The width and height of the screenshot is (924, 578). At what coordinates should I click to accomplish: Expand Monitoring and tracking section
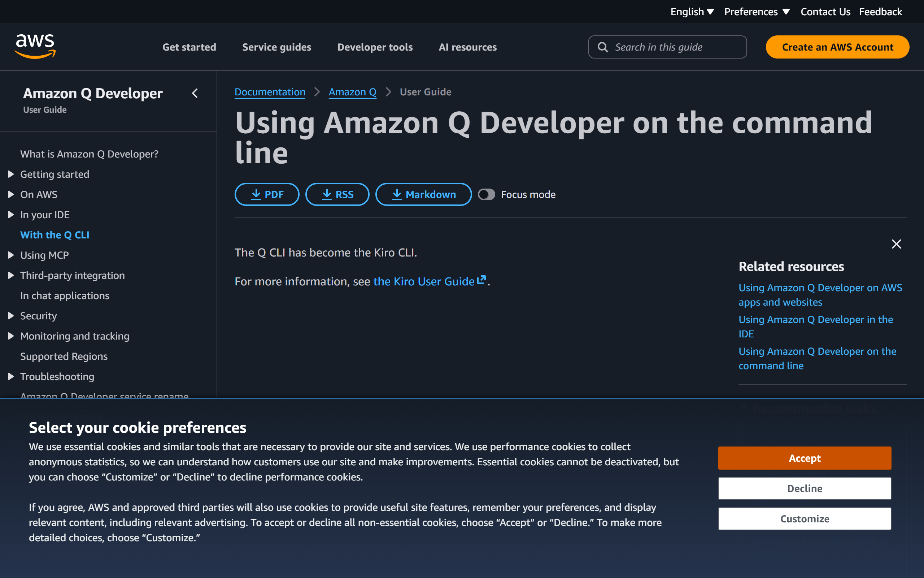click(11, 336)
